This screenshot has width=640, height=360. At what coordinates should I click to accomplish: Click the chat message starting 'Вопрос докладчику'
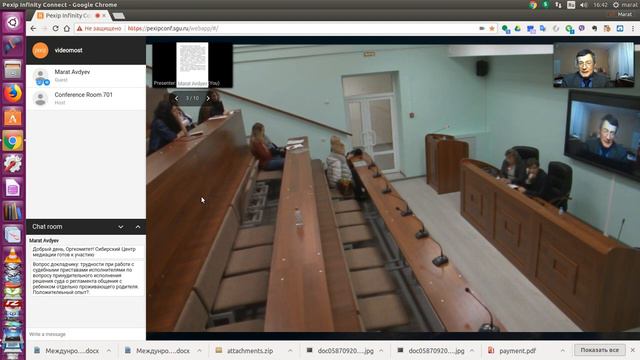[88, 278]
